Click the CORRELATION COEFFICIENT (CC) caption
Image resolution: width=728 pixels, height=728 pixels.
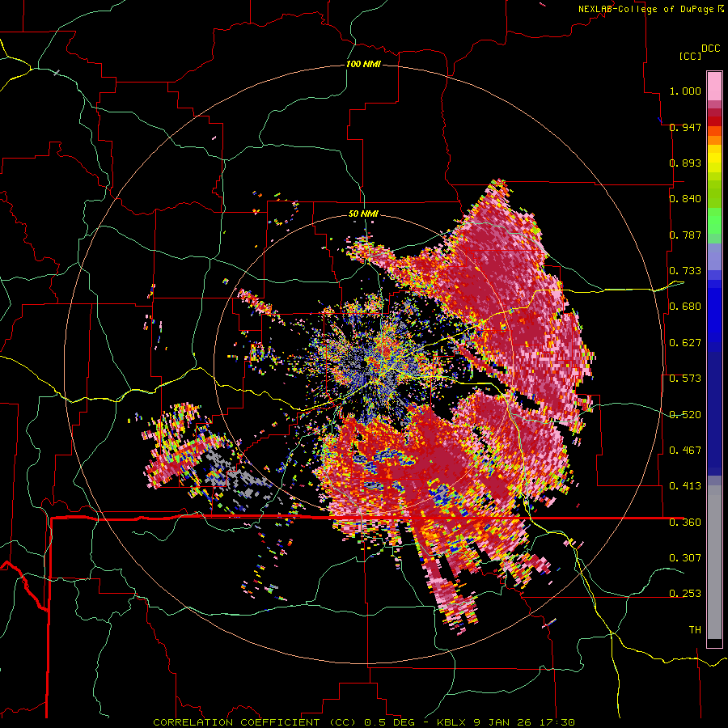click(255, 722)
